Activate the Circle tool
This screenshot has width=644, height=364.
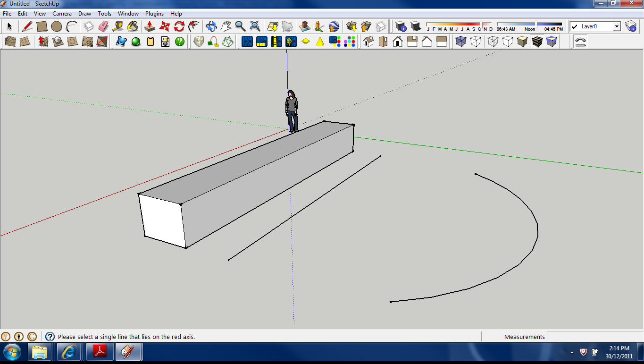(57, 26)
